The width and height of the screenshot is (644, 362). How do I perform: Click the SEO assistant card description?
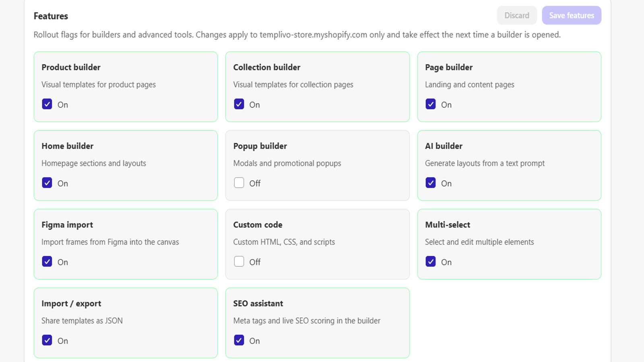pyautogui.click(x=307, y=321)
